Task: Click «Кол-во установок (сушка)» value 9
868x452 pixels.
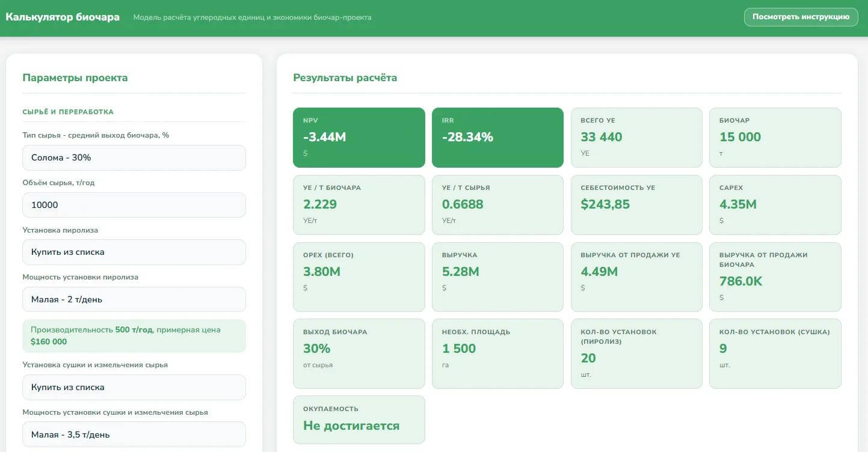Action: pos(723,349)
